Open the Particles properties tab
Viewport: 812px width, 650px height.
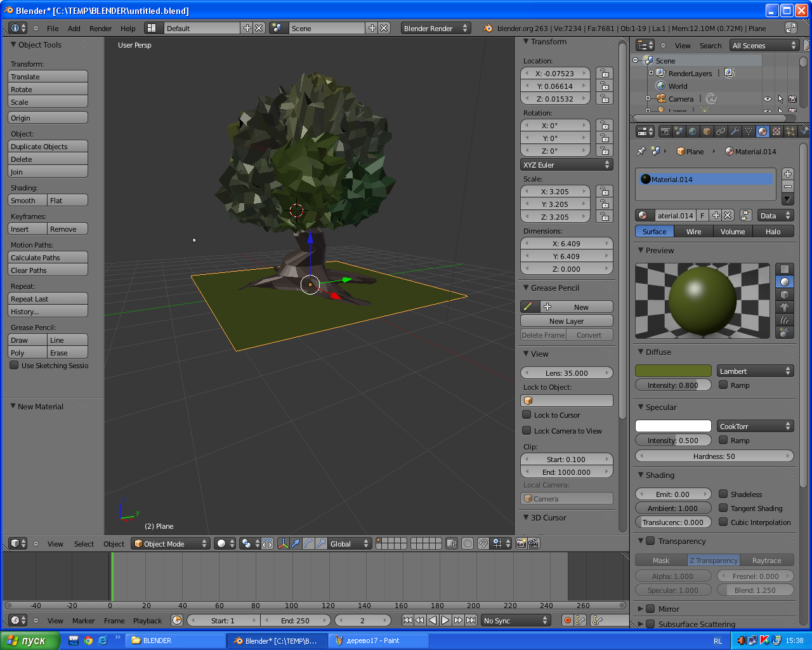[790, 131]
